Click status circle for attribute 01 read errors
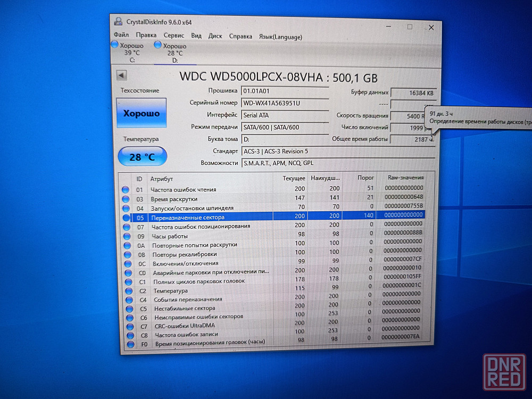Screen dimensions: 532x399 pos(126,189)
